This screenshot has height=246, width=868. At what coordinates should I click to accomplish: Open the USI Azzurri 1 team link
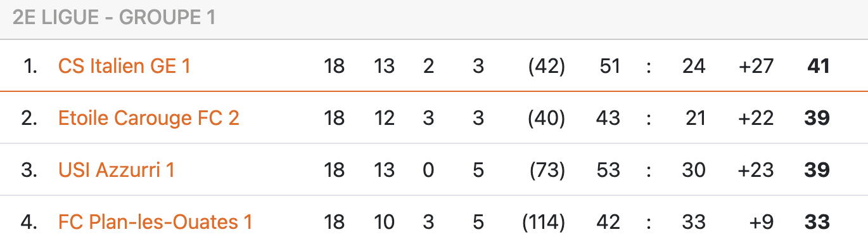pyautogui.click(x=117, y=170)
